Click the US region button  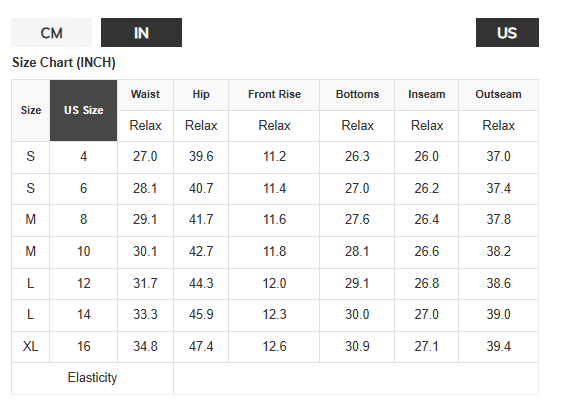[507, 33]
